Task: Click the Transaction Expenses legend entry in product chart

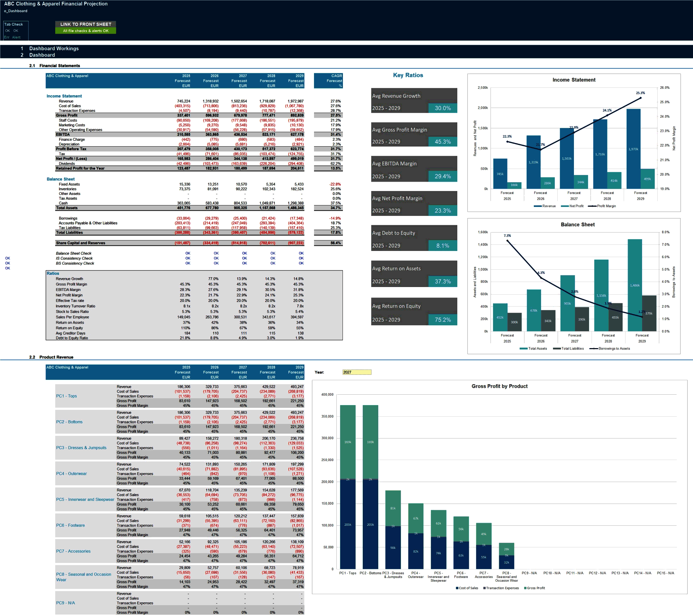Action: tap(501, 588)
